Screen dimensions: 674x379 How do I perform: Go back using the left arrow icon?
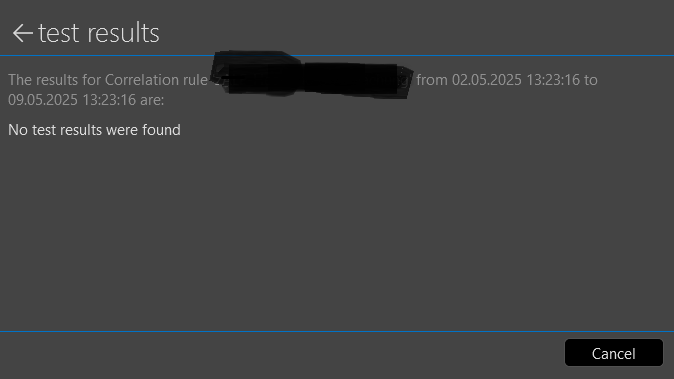[22, 33]
